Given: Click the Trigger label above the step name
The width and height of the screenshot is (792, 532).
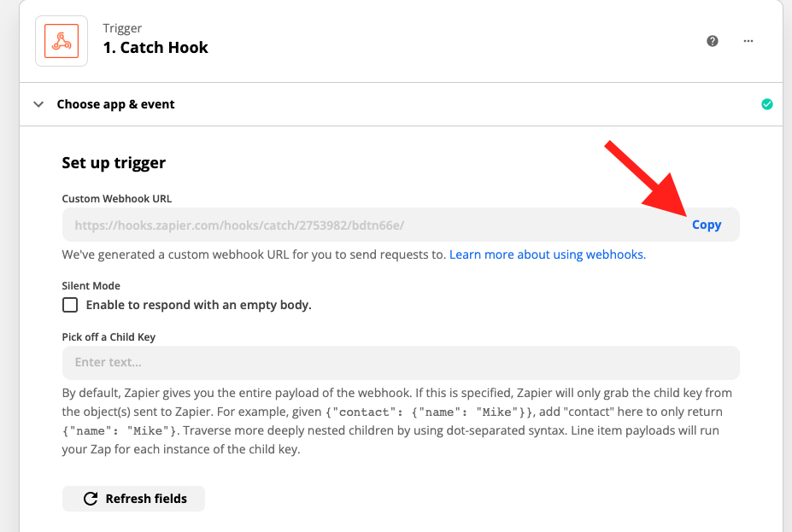Looking at the screenshot, I should tap(122, 28).
